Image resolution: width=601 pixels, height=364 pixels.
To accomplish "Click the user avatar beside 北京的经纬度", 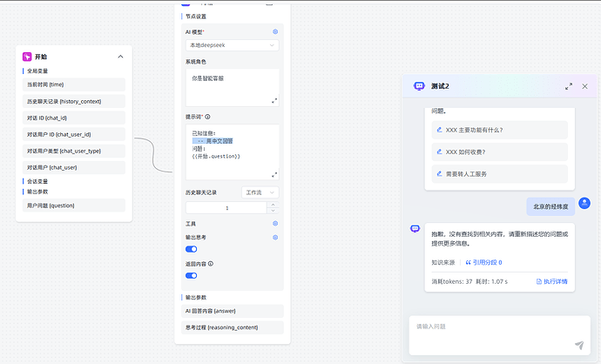I will (x=584, y=203).
